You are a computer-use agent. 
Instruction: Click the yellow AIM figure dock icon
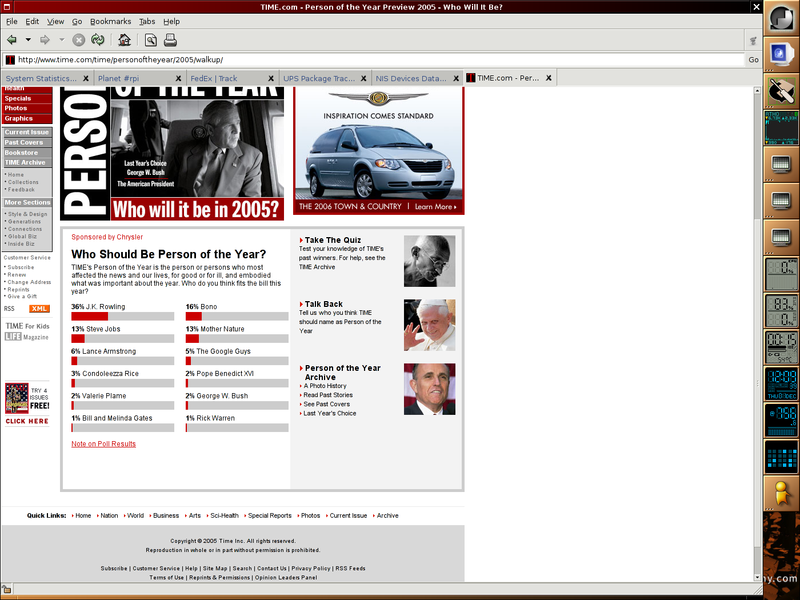(781, 492)
